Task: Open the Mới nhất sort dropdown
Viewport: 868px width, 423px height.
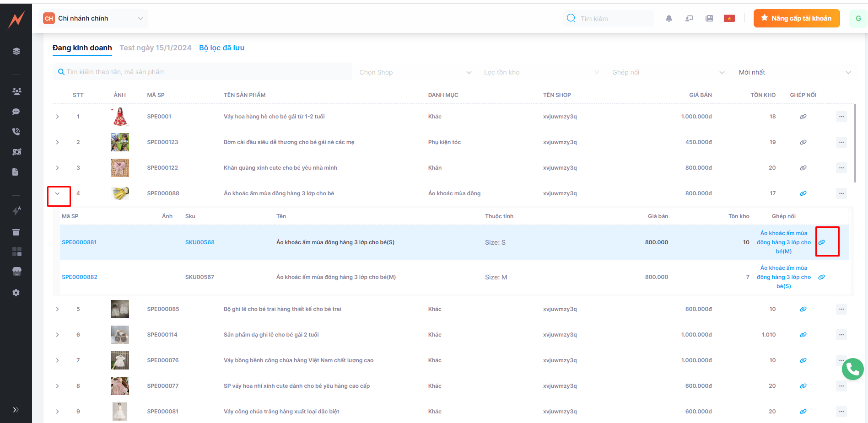Action: click(x=794, y=72)
